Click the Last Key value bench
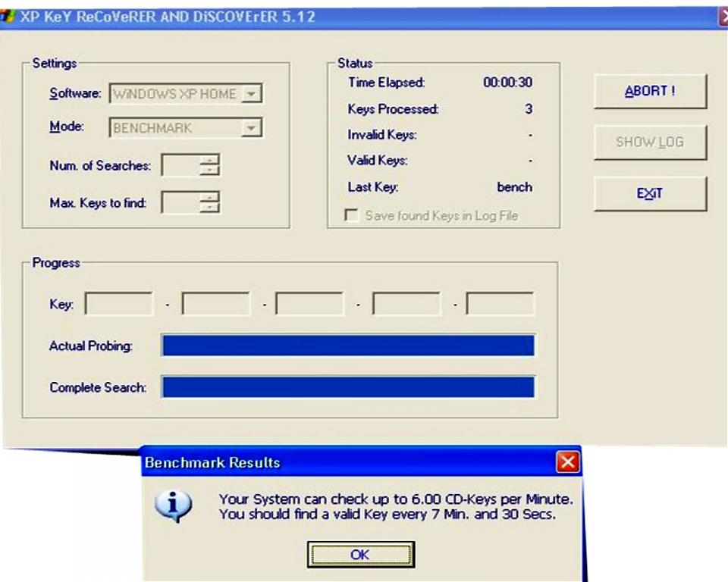Viewport: 728px width, 582px height. [514, 187]
